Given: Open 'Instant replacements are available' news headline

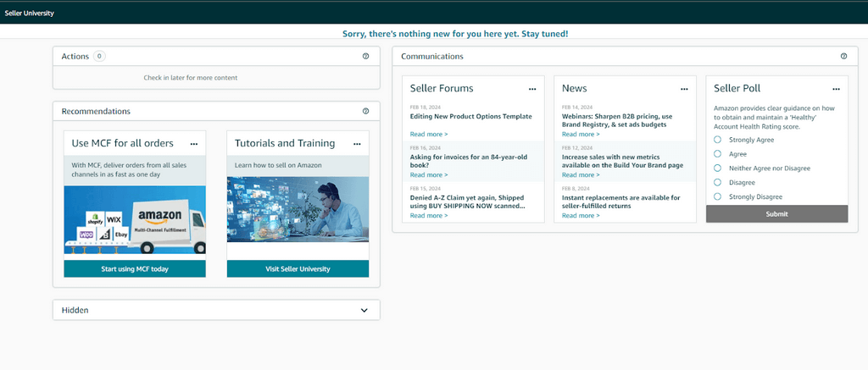Looking at the screenshot, I should coord(621,202).
